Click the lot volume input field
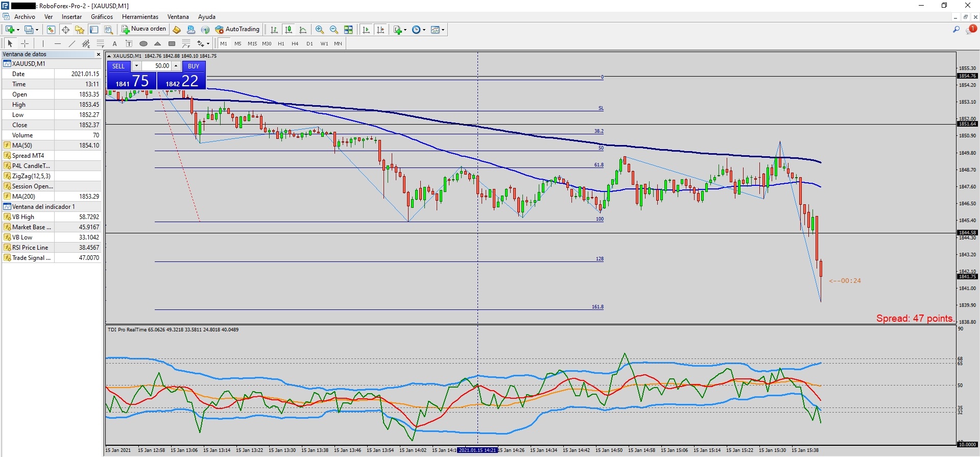 (157, 66)
